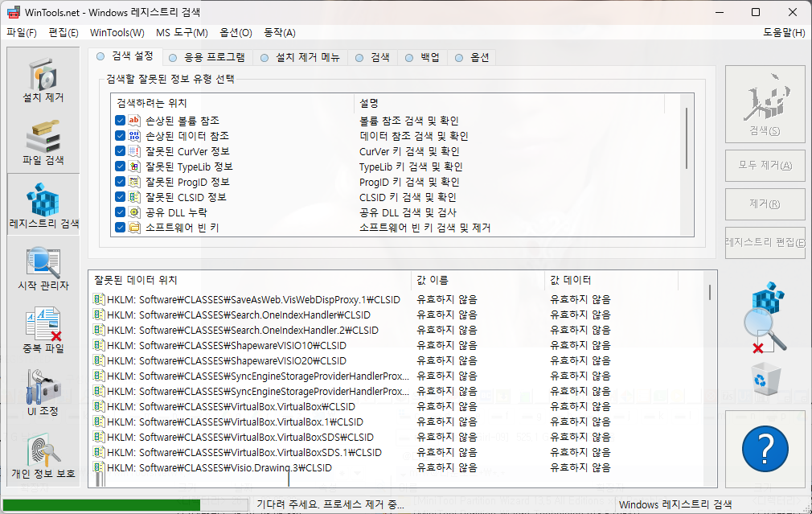Click the 레지스트리 편집 button
812x514 pixels.
pos(765,242)
